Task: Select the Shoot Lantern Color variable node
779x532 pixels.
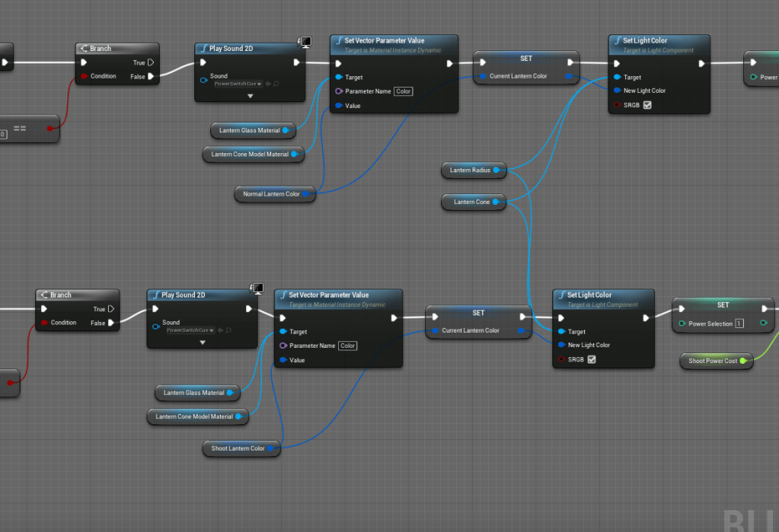Action: click(x=237, y=448)
